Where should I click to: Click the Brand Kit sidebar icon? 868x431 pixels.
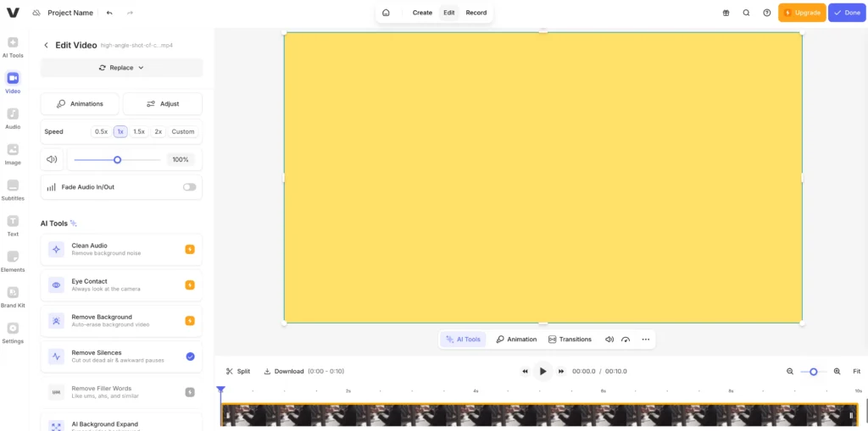[13, 296]
